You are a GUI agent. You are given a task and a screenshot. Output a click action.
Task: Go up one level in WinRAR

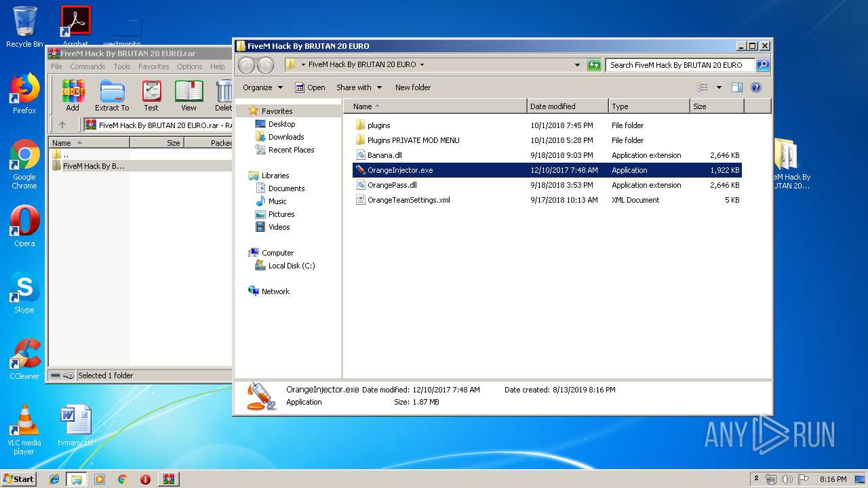pos(62,125)
